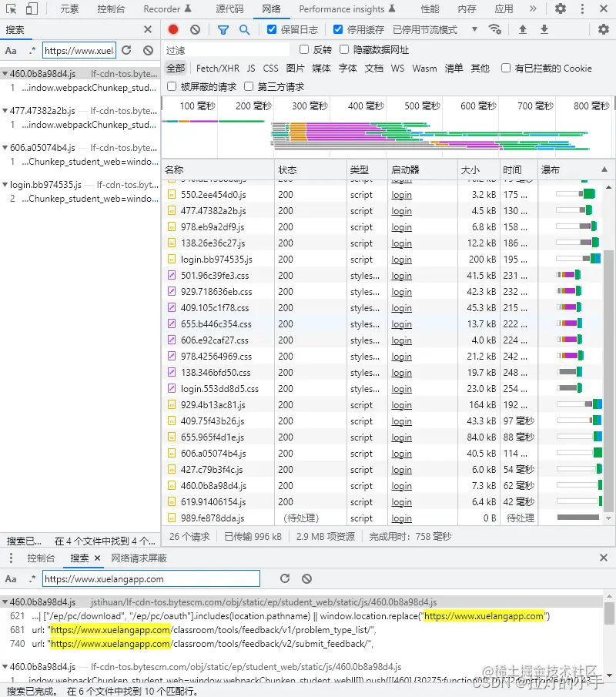
Task: Clear the upper search results
Action: [149, 50]
